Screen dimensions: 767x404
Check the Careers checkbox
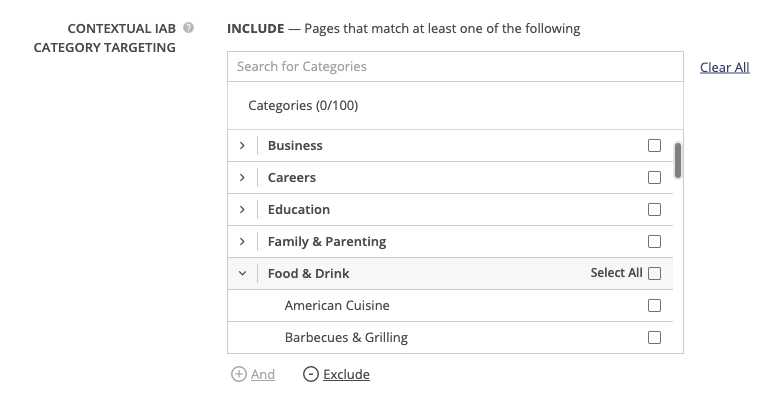pyautogui.click(x=654, y=178)
